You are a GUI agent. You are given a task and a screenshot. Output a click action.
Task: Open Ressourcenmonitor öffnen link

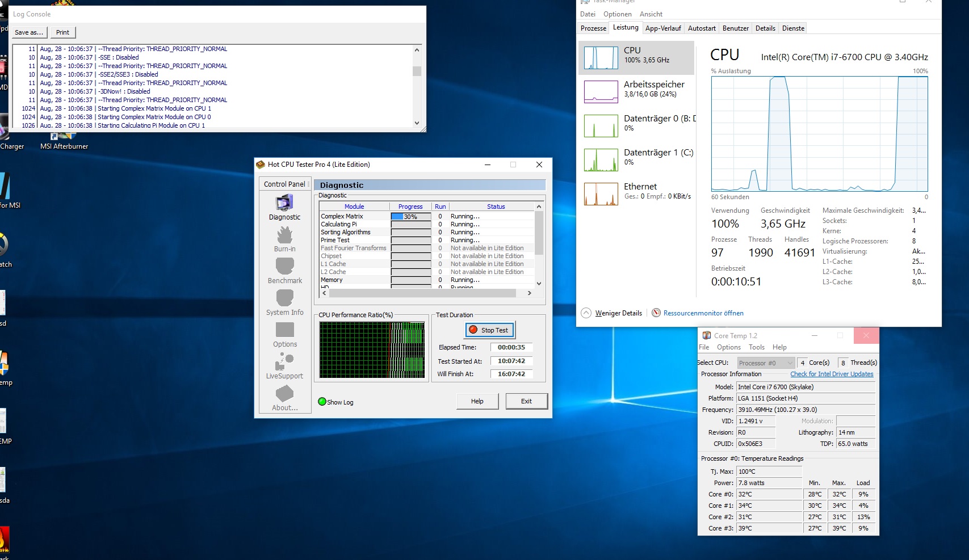(x=703, y=313)
